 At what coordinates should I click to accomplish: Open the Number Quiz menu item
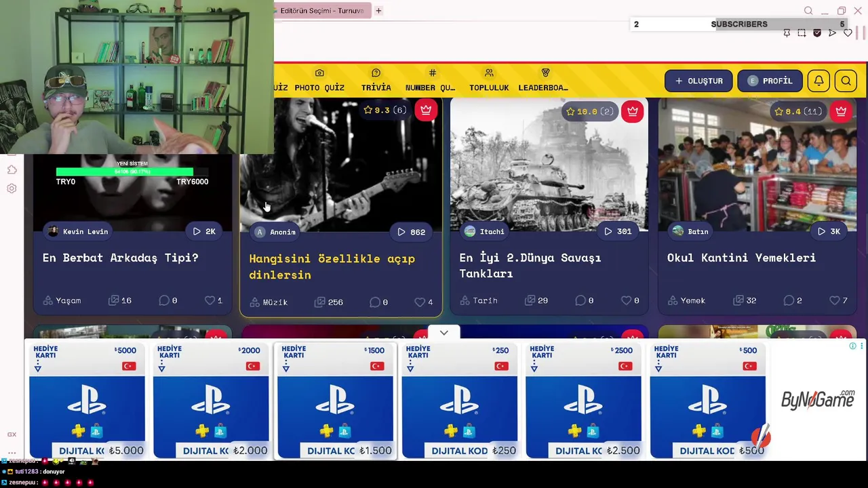(x=431, y=81)
